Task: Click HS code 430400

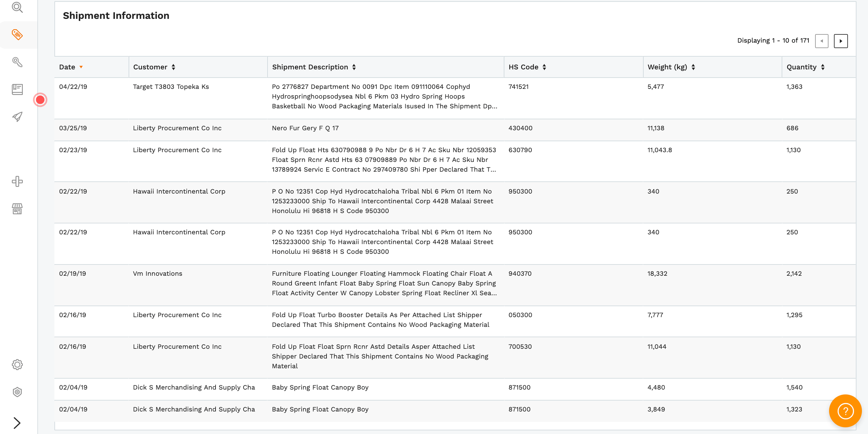Action: click(x=520, y=128)
